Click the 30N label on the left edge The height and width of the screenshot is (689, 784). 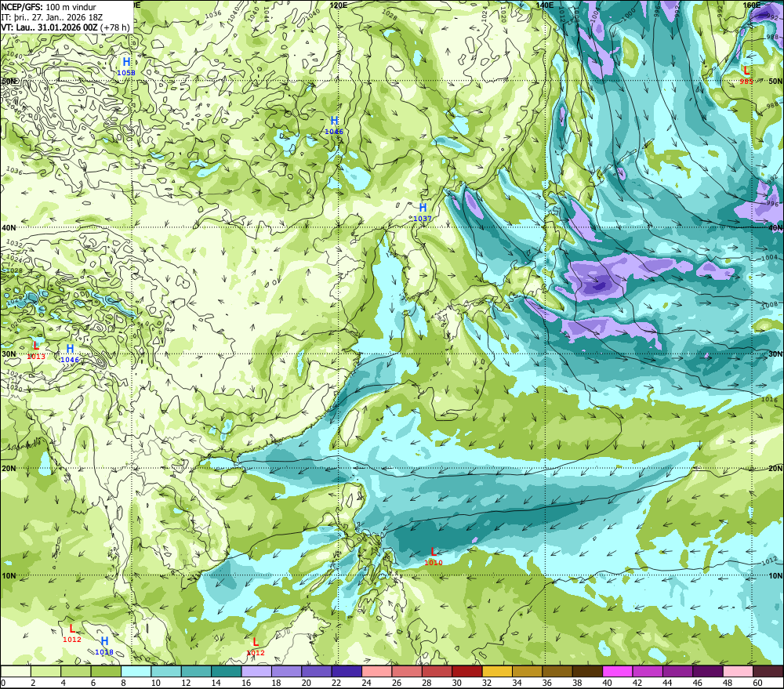[x=9, y=354]
